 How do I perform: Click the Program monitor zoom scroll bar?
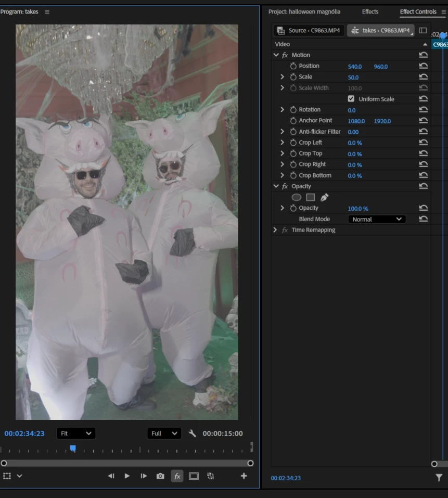[x=127, y=463]
